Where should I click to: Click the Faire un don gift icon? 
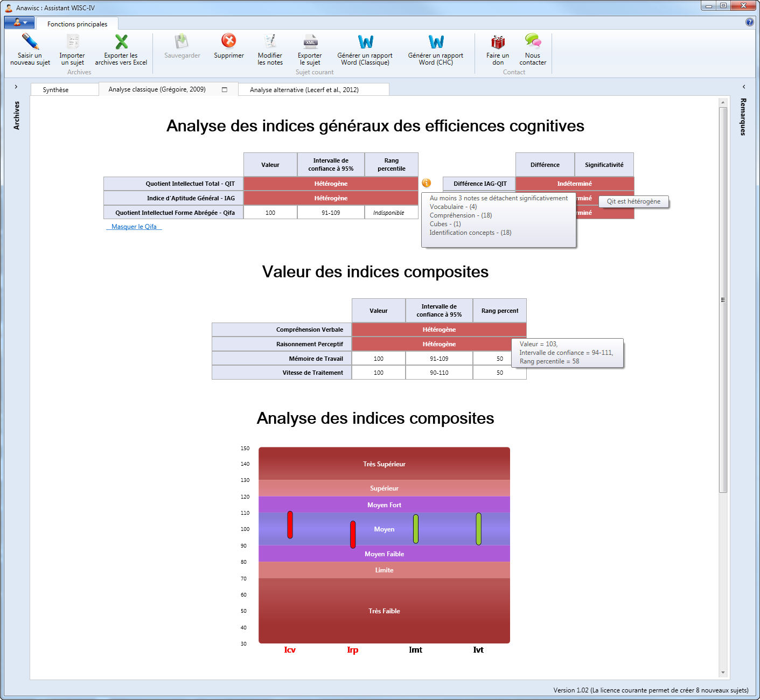[x=498, y=42]
